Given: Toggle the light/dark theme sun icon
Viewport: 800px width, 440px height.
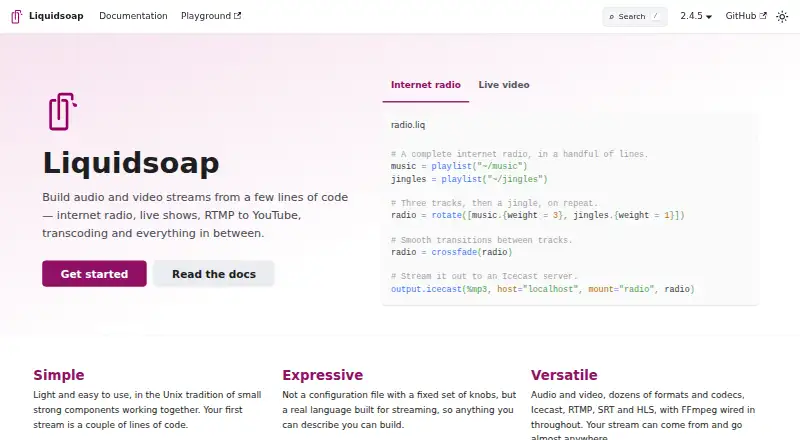Looking at the screenshot, I should 782,16.
